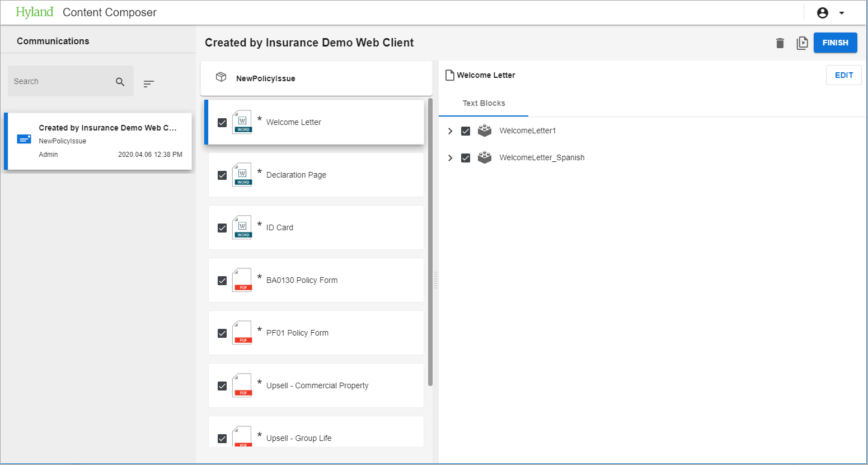868x465 pixels.
Task: Select the WelcomeLetter1 text block icon
Action: (x=485, y=131)
